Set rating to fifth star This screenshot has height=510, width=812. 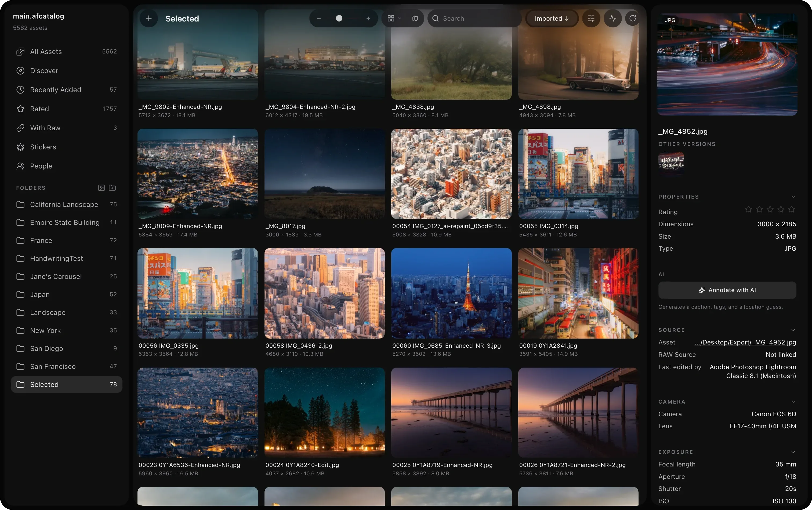pos(791,210)
